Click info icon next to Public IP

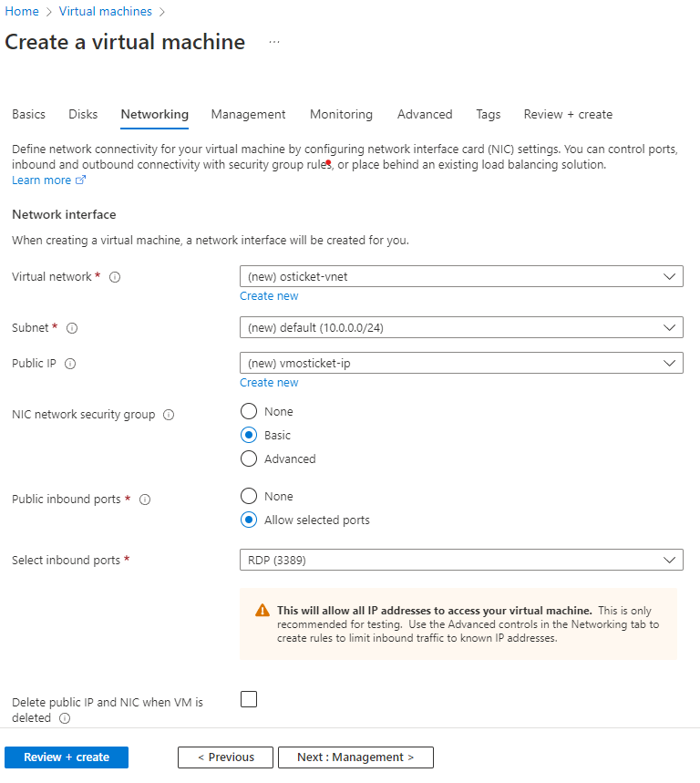[x=70, y=364]
